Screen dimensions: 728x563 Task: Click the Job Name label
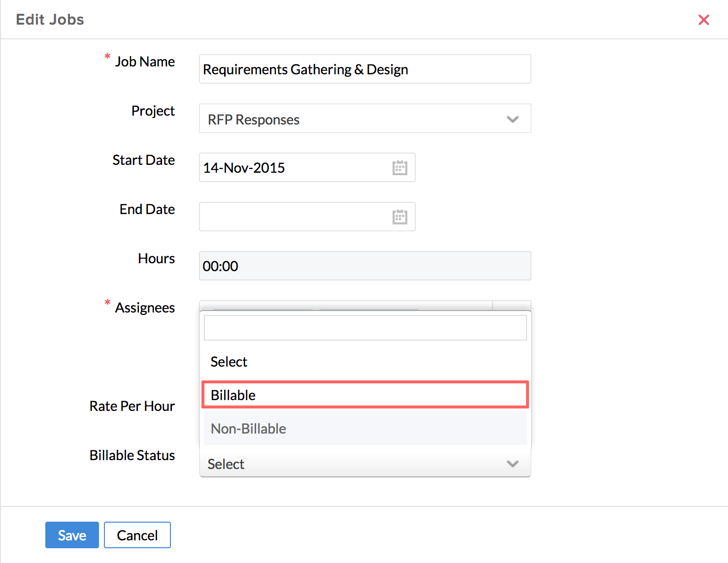click(145, 62)
